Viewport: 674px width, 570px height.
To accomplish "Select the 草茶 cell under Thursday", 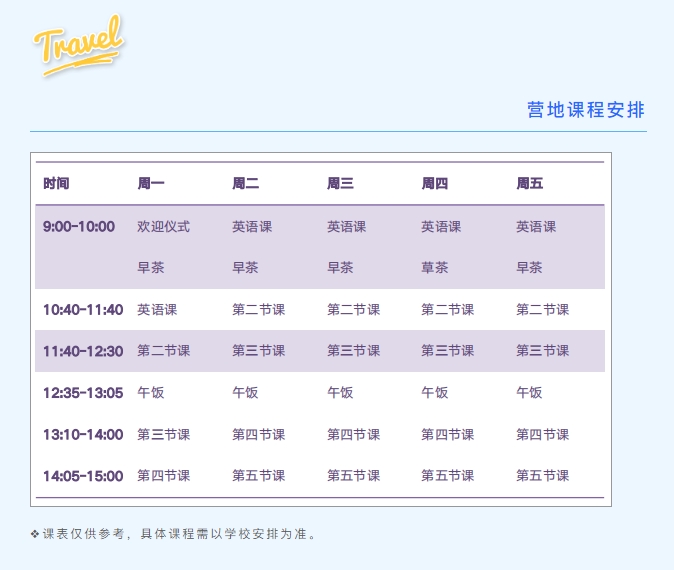I will pos(434,268).
